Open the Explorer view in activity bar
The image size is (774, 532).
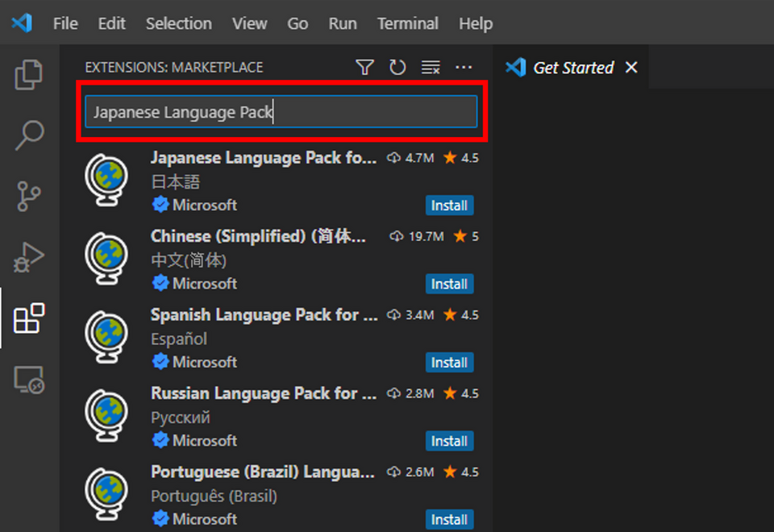pyautogui.click(x=29, y=74)
